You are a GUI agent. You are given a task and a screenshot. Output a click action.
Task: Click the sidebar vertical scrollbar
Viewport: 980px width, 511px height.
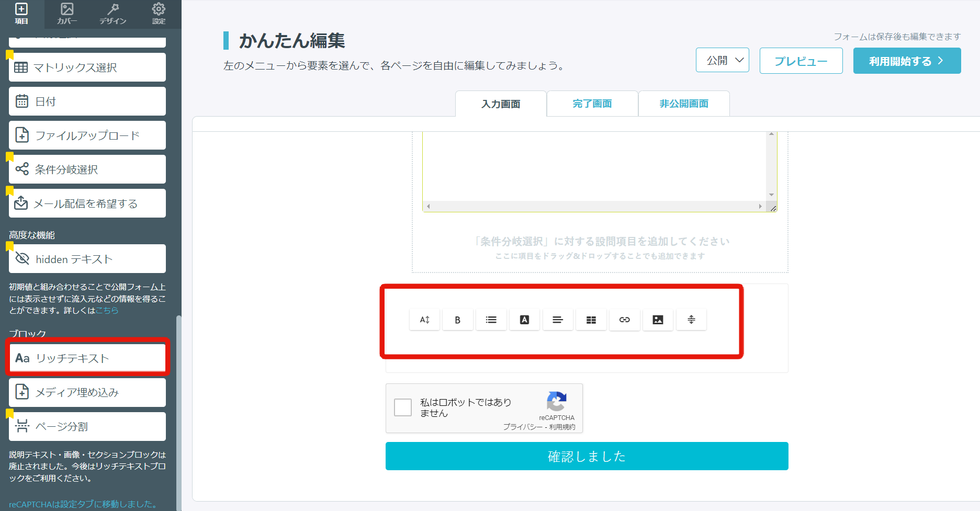point(178,413)
